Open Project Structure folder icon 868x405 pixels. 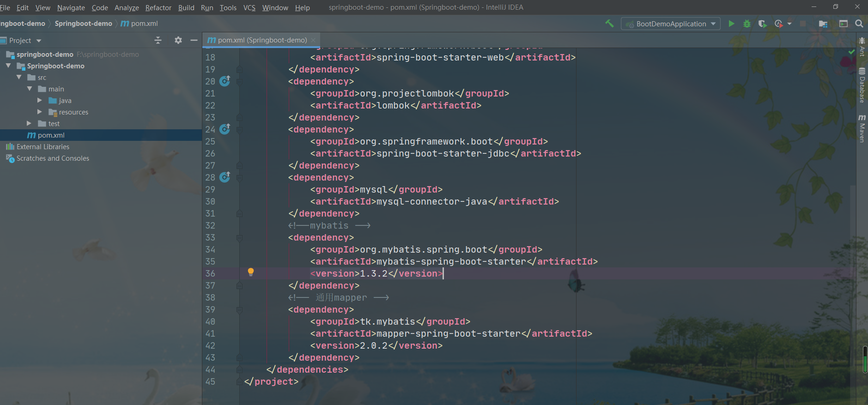tap(823, 24)
